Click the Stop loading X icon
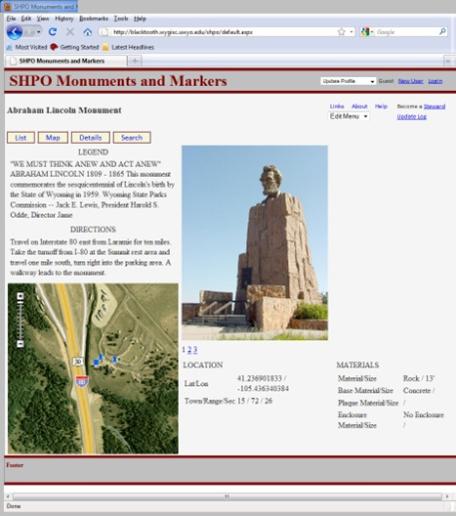The image size is (456, 516). pyautogui.click(x=70, y=32)
